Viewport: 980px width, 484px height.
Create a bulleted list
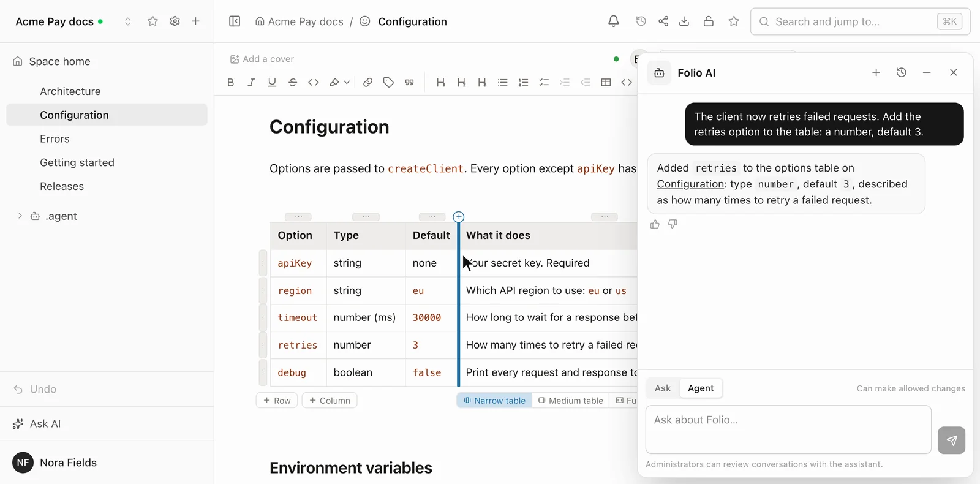(503, 82)
